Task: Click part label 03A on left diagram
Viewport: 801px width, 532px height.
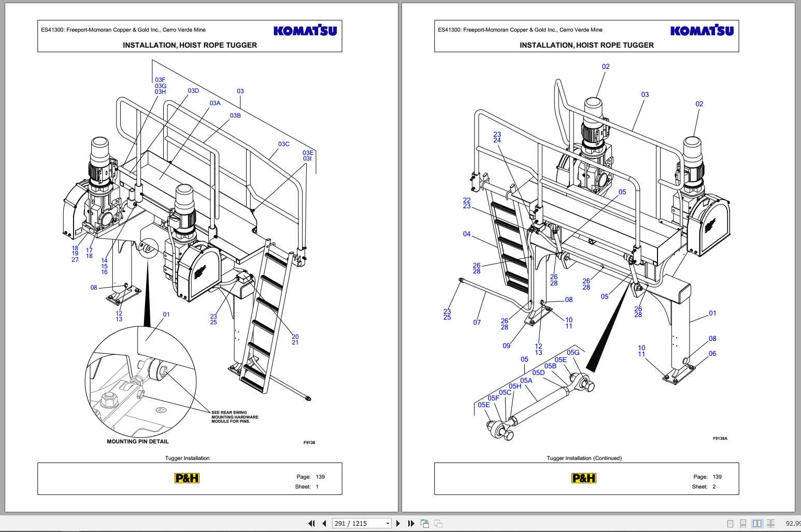Action: 215,103
